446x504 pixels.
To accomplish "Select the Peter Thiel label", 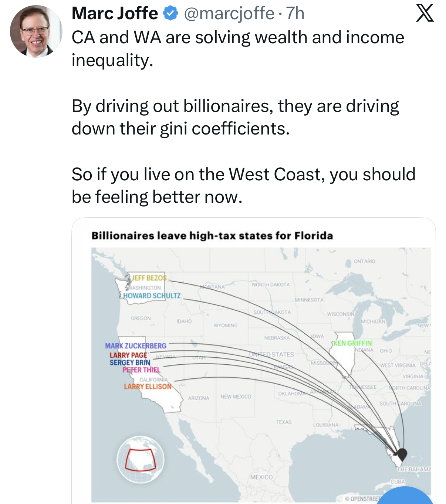I will point(141,370).
